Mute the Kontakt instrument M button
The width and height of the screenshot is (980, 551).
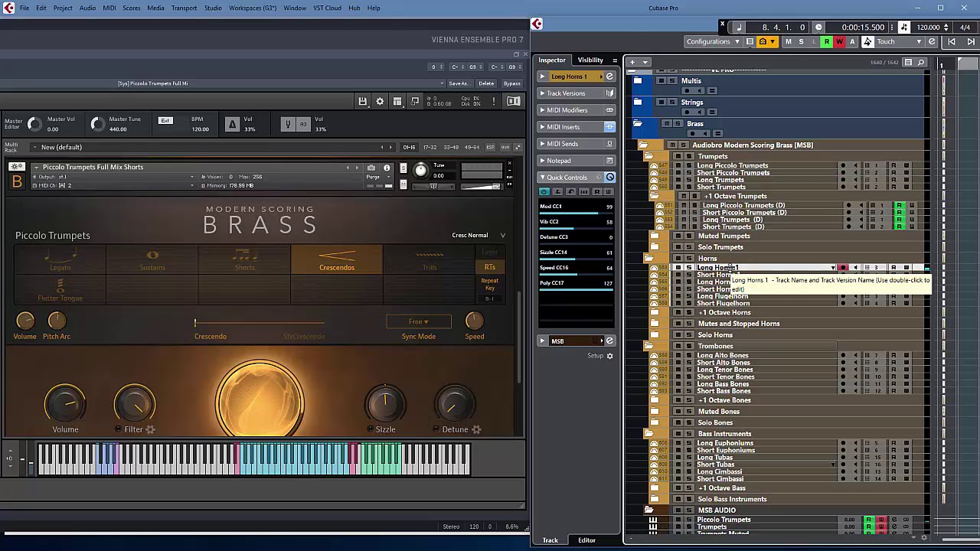point(403,184)
